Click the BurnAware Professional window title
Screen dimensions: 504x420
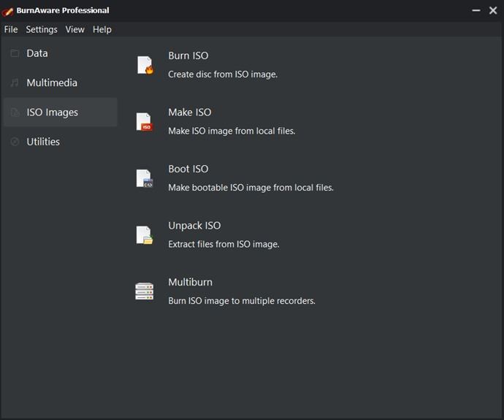63,11
